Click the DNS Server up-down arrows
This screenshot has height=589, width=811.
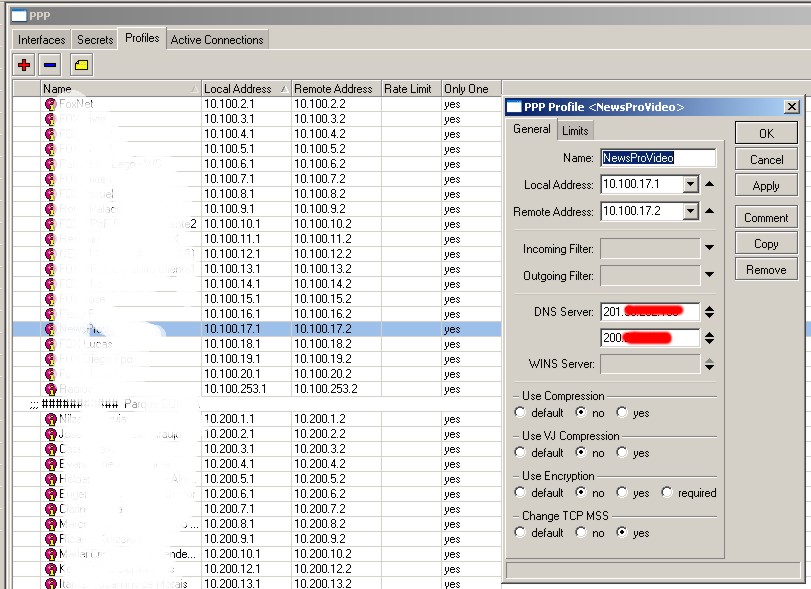pos(709,312)
